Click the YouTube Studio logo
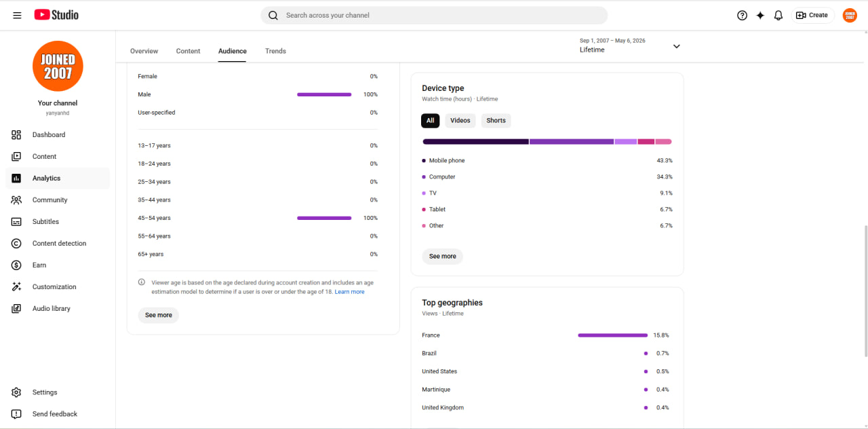This screenshot has width=868, height=429. [x=56, y=15]
